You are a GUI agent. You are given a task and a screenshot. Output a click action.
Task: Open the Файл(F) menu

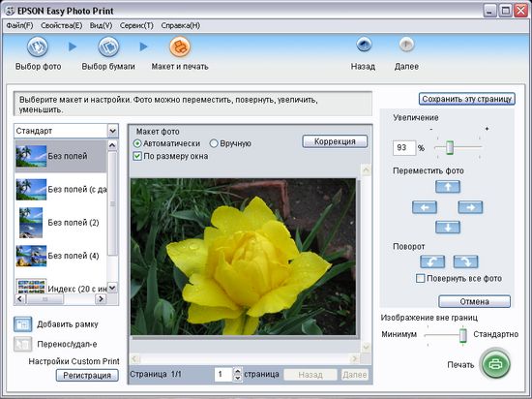point(19,26)
